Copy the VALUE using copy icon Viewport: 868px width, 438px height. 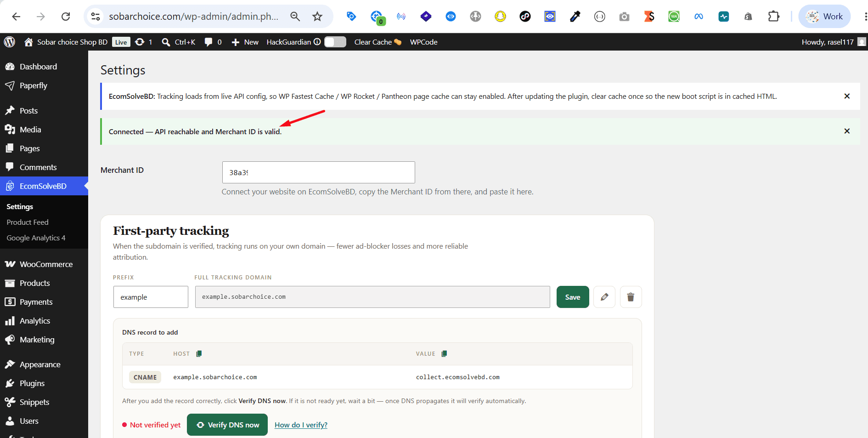[444, 353]
